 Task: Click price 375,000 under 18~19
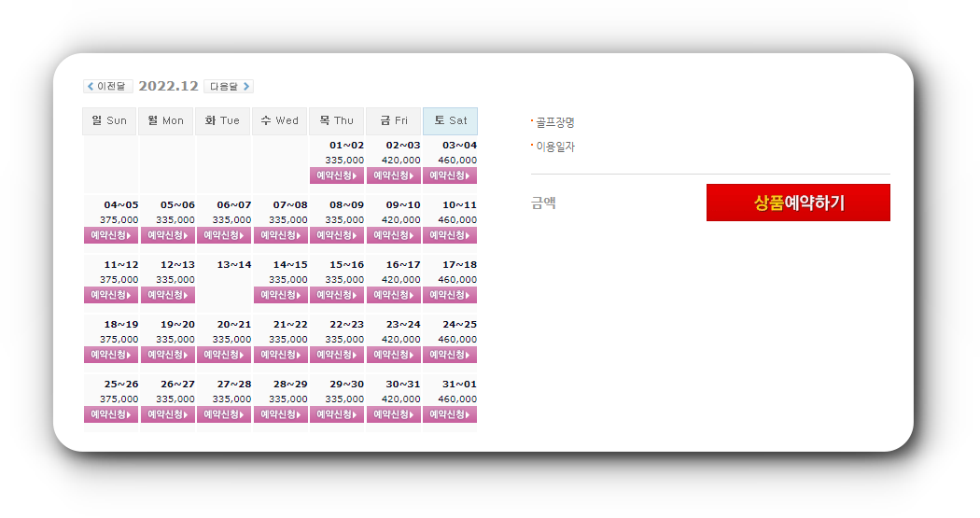[119, 340]
